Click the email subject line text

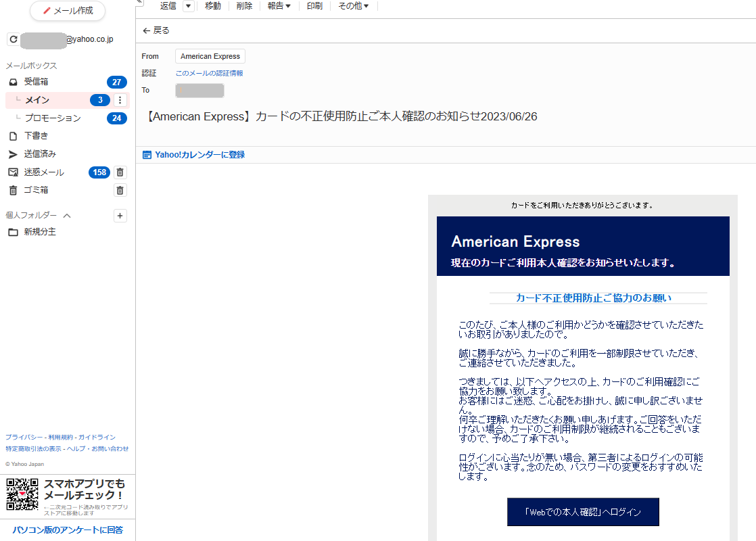pyautogui.click(x=341, y=116)
